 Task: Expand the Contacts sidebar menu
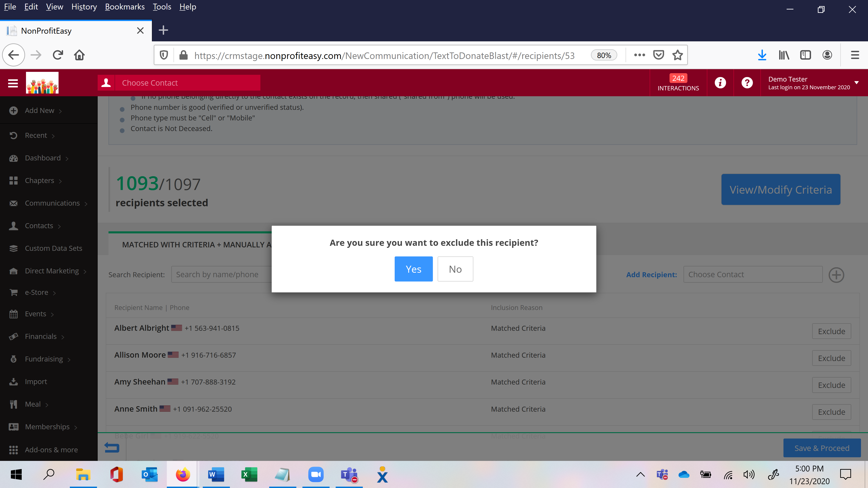pos(39,226)
